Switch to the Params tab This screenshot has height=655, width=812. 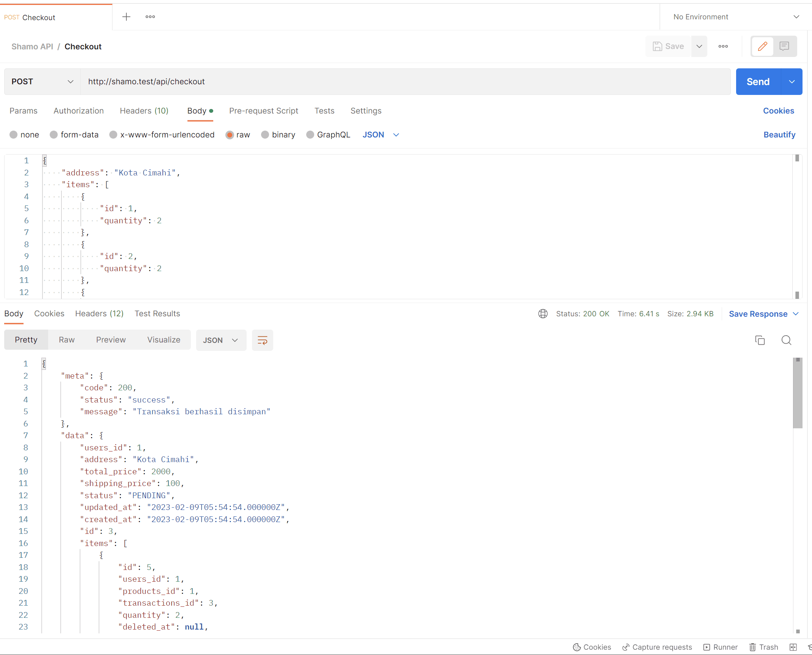click(x=24, y=111)
